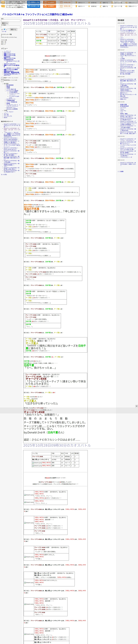The image size is (138, 644).
Task: Open その他の雑談所 link
Action: click(x=13, y=92)
